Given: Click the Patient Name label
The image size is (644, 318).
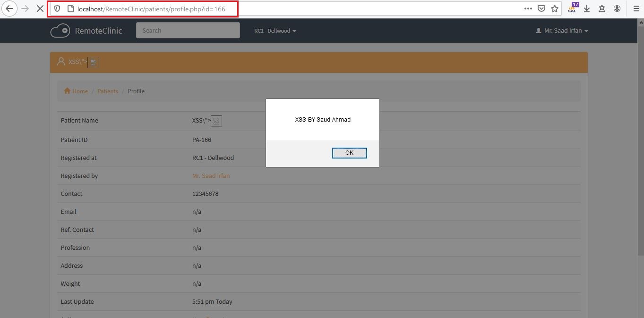Looking at the screenshot, I should [x=79, y=120].
